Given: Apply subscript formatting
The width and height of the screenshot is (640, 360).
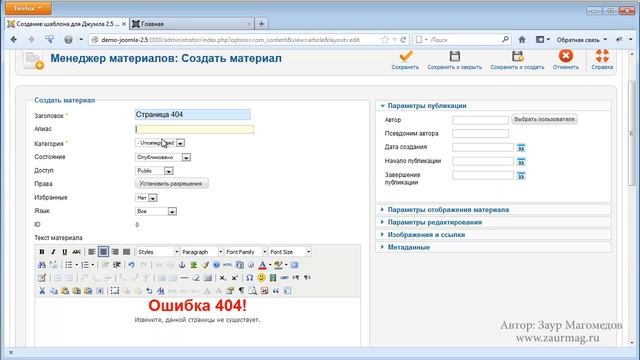Looking at the screenshot, I should pyautogui.click(x=223, y=278).
